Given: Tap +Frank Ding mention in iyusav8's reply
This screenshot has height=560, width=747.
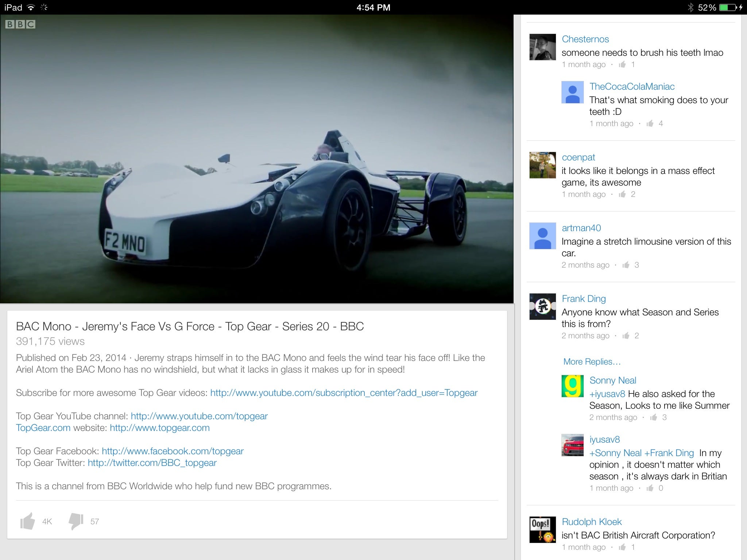Looking at the screenshot, I should tap(669, 453).
